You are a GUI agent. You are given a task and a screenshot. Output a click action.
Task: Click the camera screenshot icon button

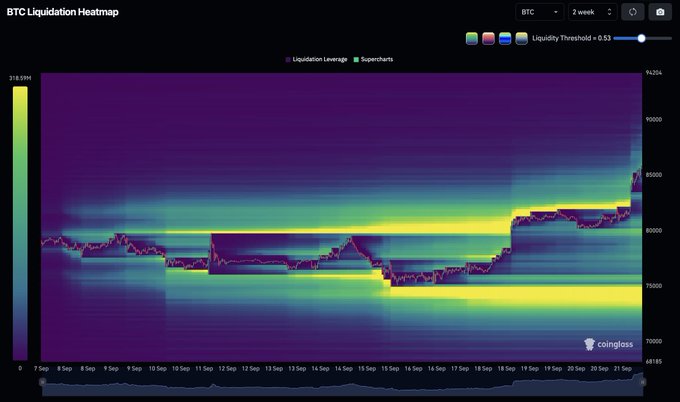click(x=660, y=12)
